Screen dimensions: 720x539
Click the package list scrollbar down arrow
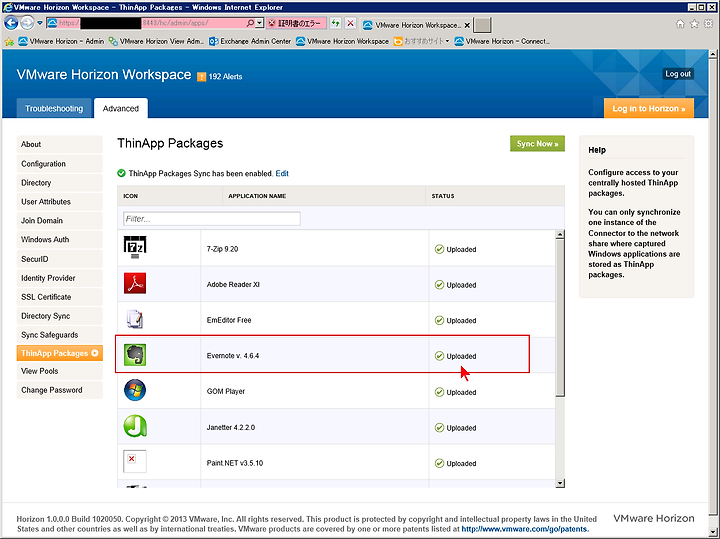click(x=560, y=483)
